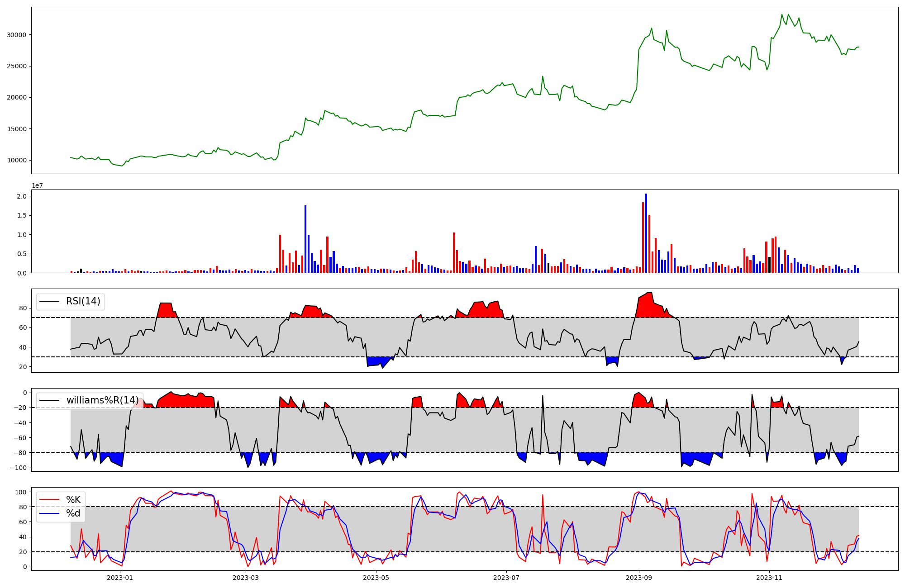
Task: Click the 10000 price axis tick label
Action: 18,160
